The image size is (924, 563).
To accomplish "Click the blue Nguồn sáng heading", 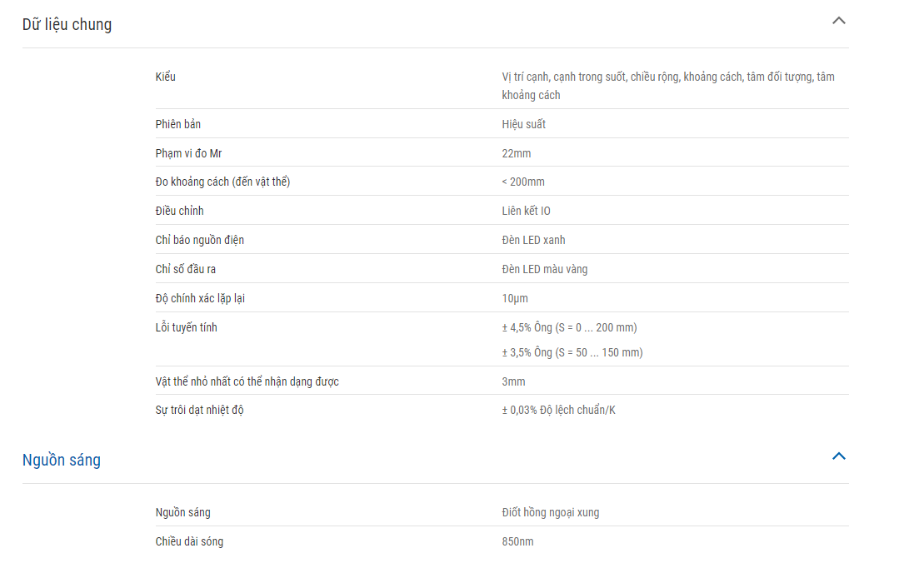I will coord(62,460).
